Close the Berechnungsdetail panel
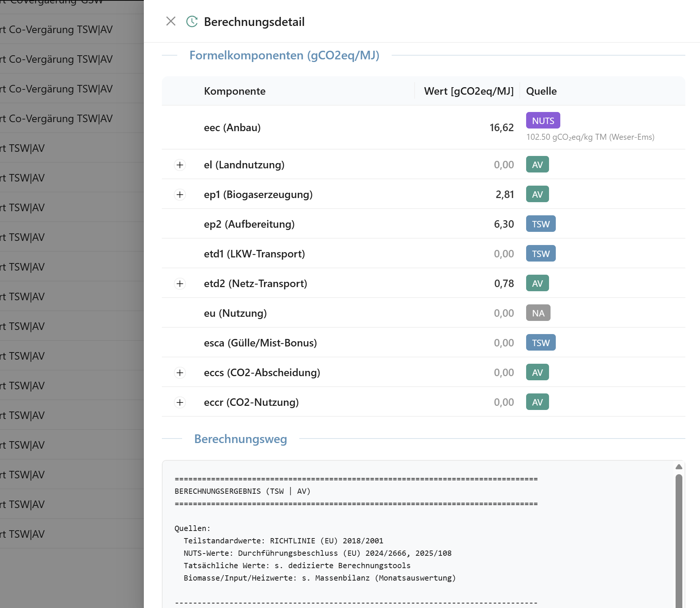Image resolution: width=700 pixels, height=608 pixels. [171, 21]
